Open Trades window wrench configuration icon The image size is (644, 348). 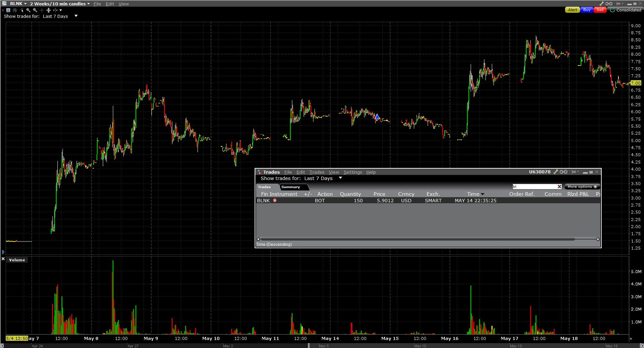[556, 172]
